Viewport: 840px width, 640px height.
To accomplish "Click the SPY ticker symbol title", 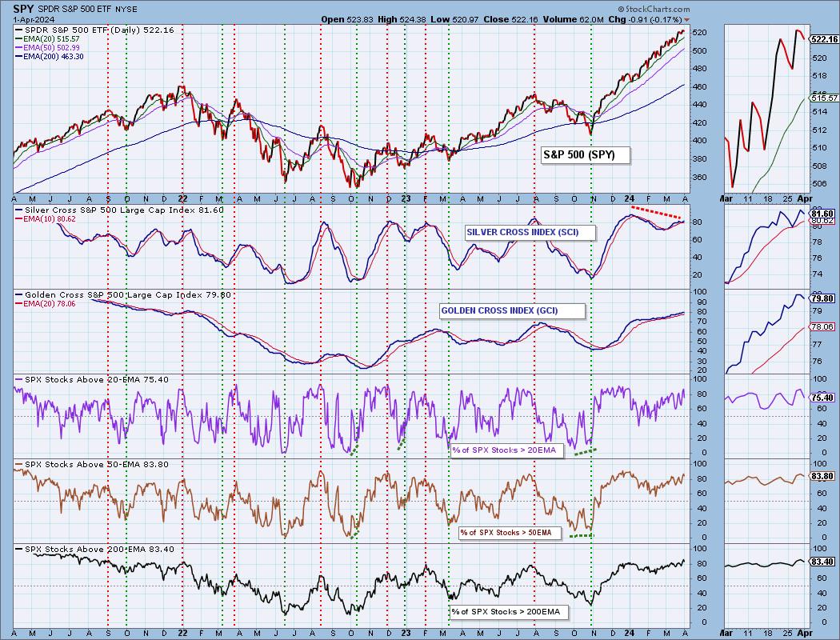I will tap(24, 9).
